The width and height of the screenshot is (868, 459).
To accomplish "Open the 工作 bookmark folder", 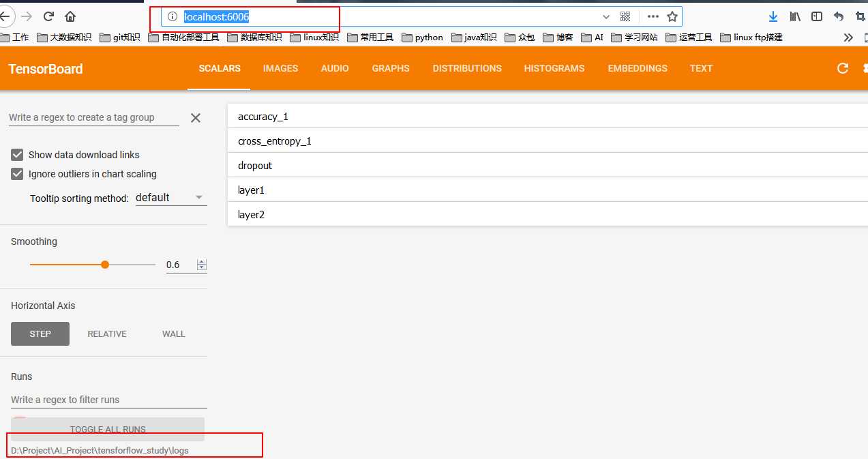I will pos(15,38).
